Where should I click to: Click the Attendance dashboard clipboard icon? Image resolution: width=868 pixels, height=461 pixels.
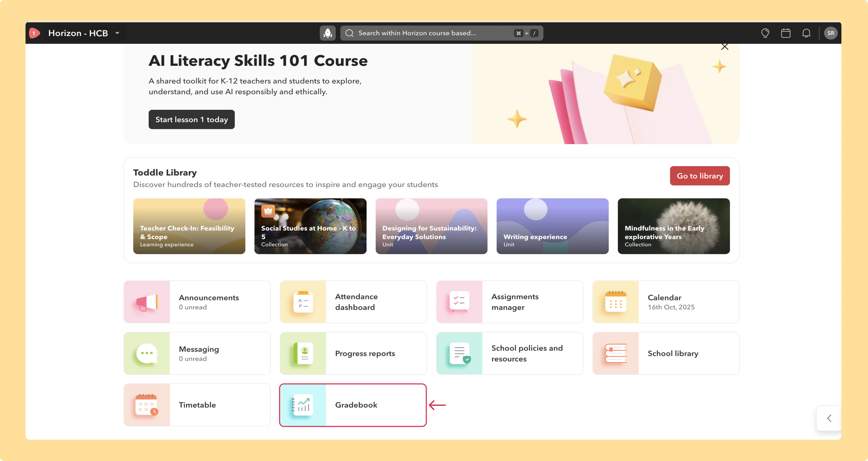303,302
